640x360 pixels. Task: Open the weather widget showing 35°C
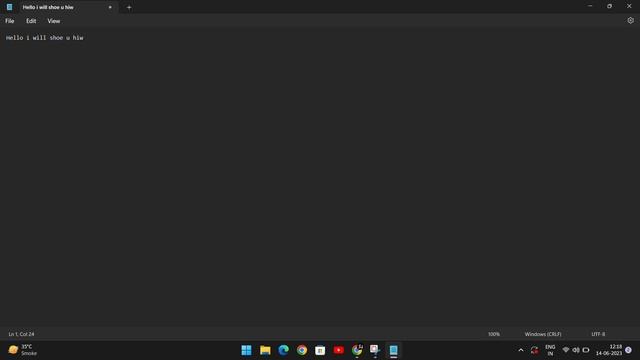tap(23, 350)
